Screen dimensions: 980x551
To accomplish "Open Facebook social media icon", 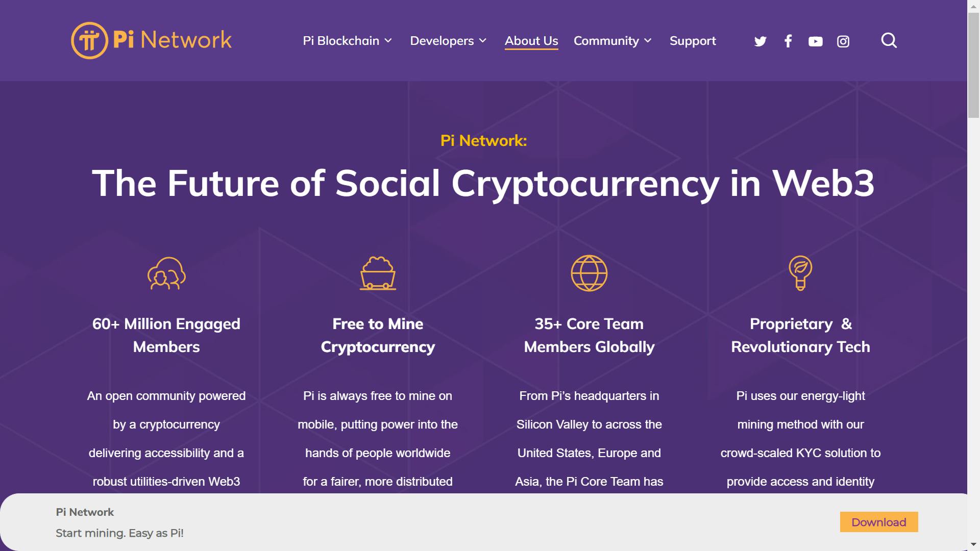I will (x=788, y=40).
